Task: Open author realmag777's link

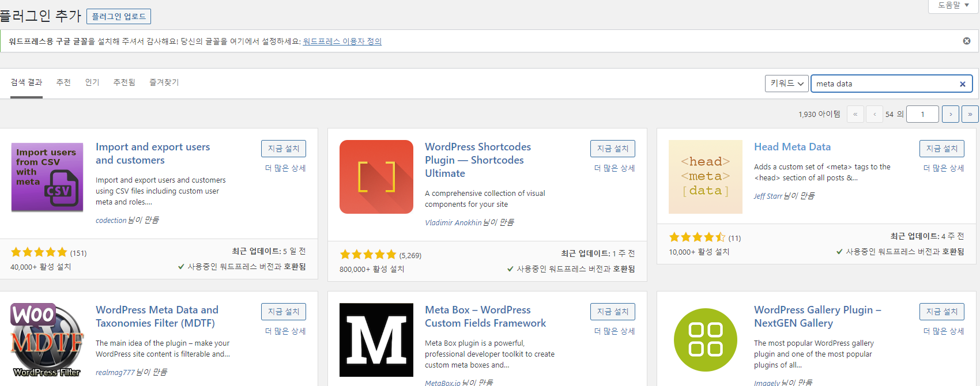Action: pos(115,372)
